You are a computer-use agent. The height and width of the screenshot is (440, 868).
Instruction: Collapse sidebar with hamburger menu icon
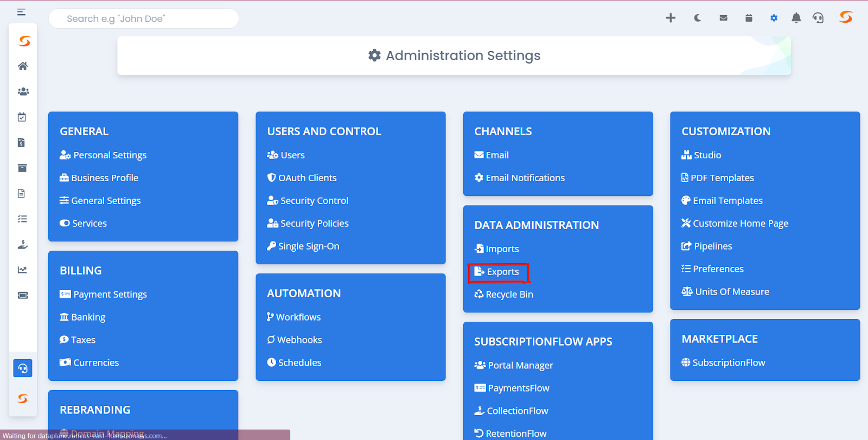[21, 12]
